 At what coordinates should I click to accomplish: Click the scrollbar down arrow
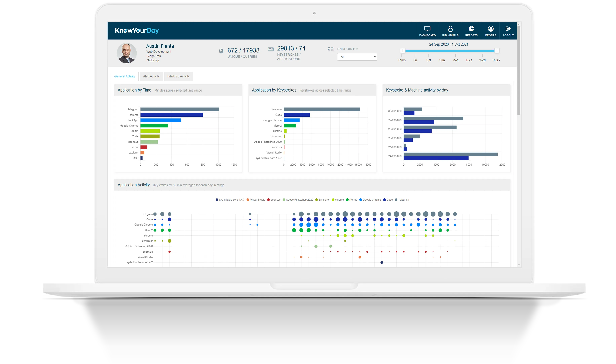tap(519, 265)
